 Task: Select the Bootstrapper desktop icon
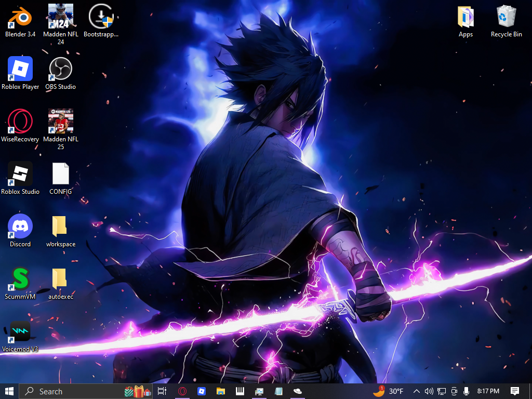101,21
